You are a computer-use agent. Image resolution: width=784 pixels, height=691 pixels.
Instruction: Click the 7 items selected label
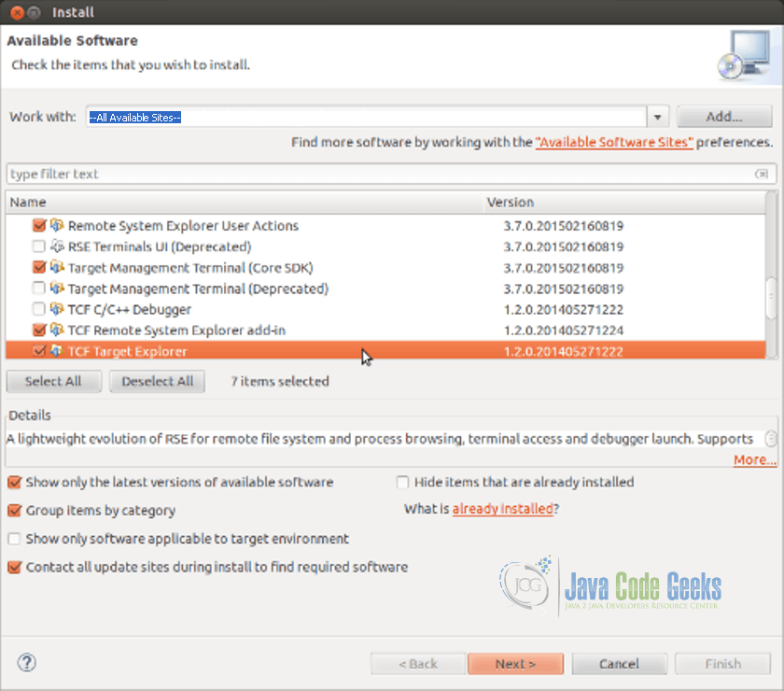coord(280,381)
